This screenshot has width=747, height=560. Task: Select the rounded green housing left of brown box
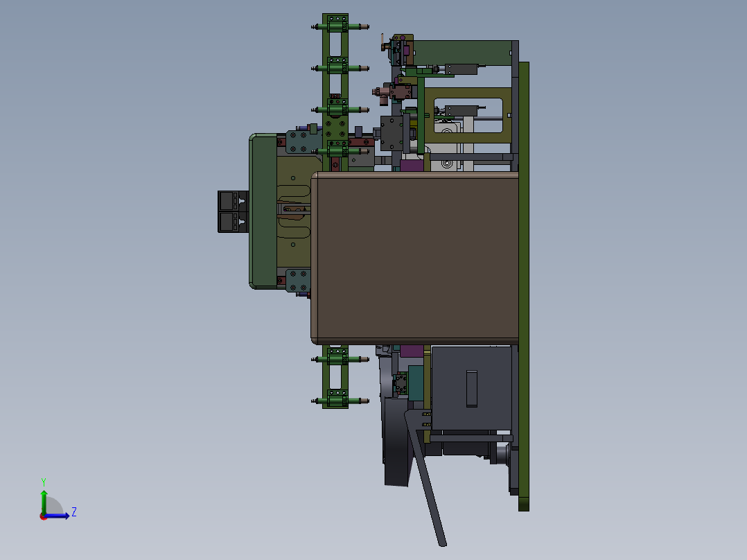pos(263,211)
